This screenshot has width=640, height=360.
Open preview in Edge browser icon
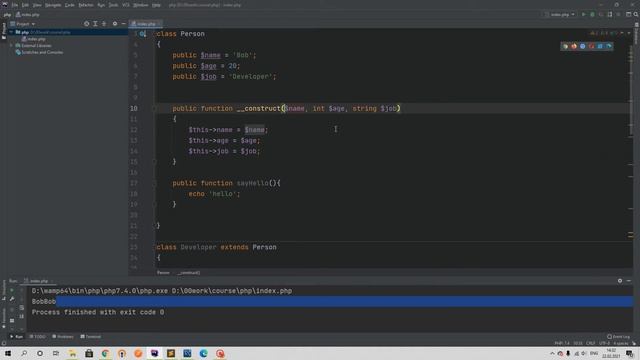[x=609, y=46]
